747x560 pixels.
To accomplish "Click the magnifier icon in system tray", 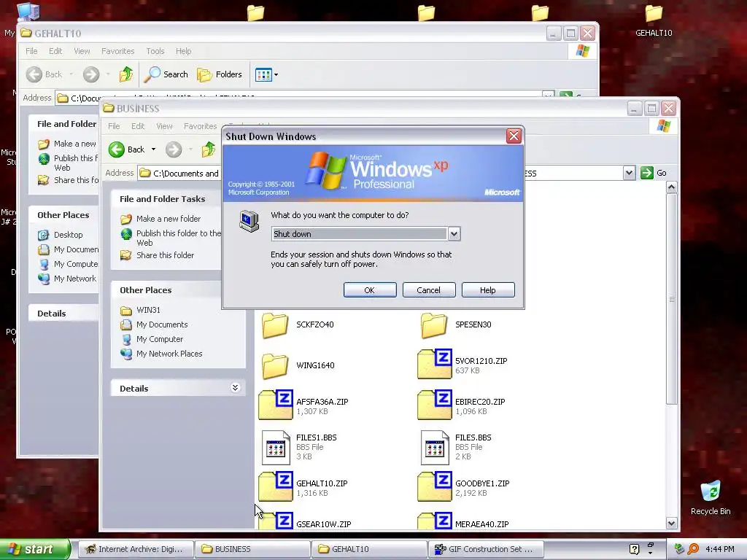I will pyautogui.click(x=693, y=549).
